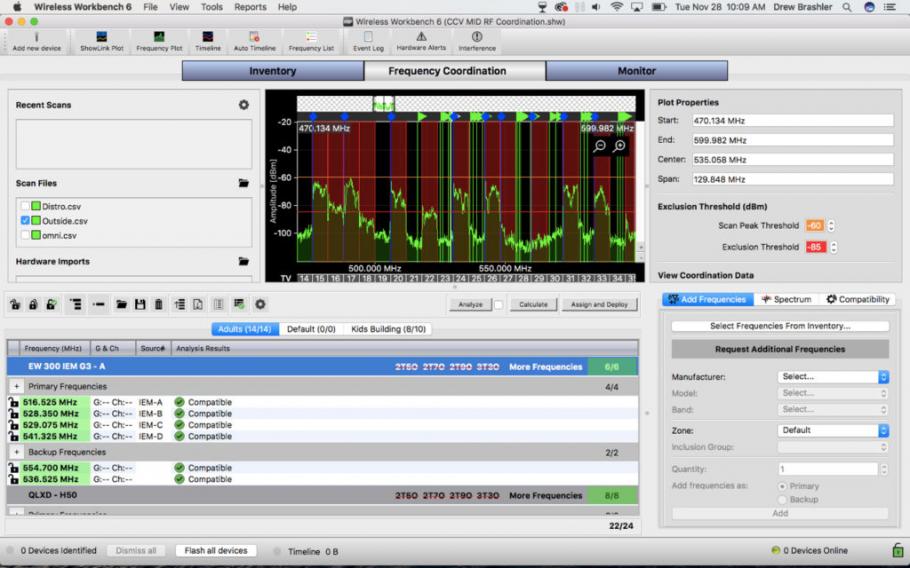This screenshot has width=910, height=568.
Task: Click Select Frequencies From Inventory
Action: pyautogui.click(x=780, y=326)
